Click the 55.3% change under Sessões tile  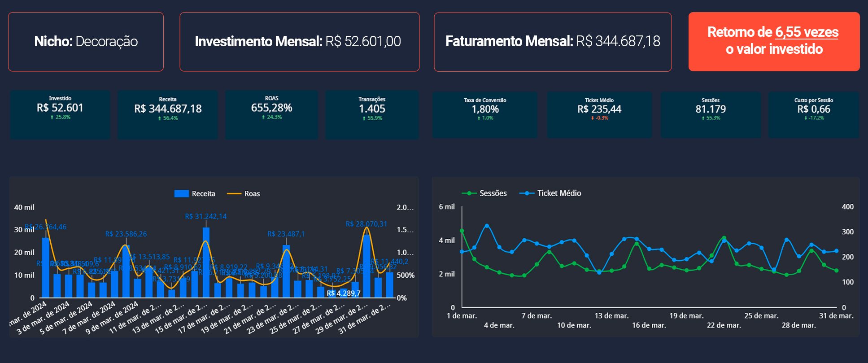click(711, 118)
